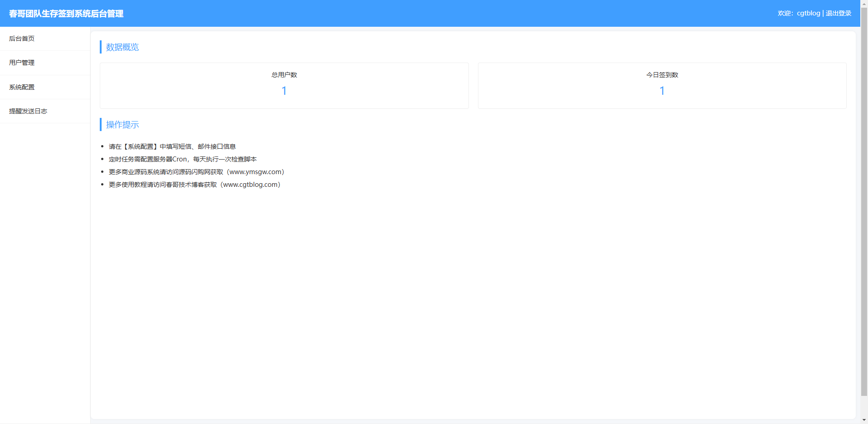Click the tip about 服务器Cron 定时任务
Viewport: 868px width, 424px height.
pos(183,159)
